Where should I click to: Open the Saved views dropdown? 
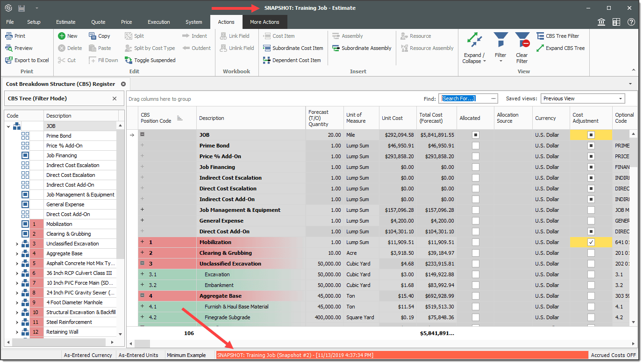click(621, 98)
